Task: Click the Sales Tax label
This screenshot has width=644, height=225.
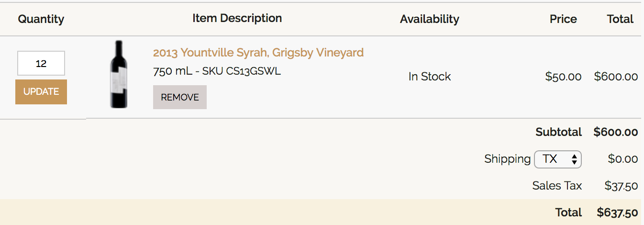Action: (557, 186)
